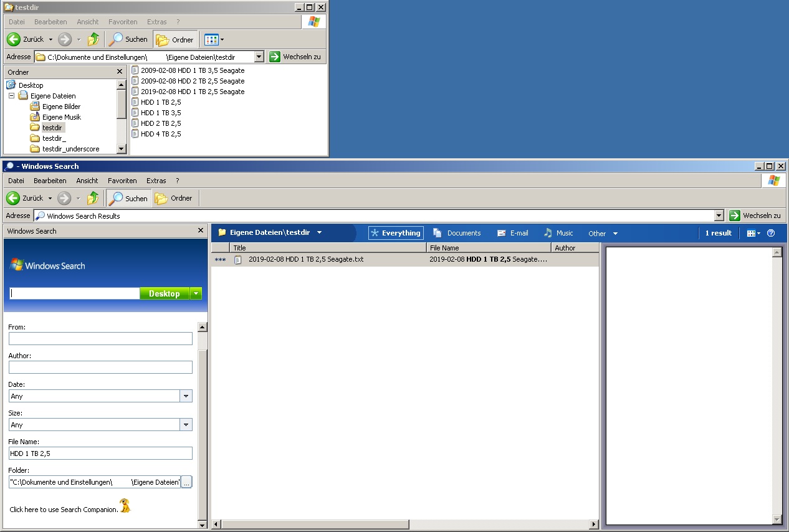
Task: Sort results by File Name column
Action: (489, 248)
